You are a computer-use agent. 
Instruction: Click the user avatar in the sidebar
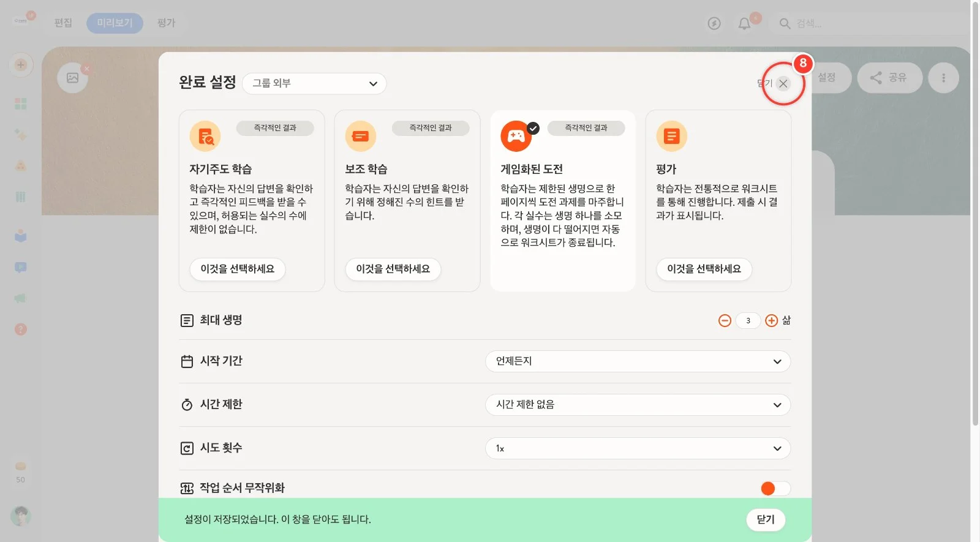(x=21, y=516)
